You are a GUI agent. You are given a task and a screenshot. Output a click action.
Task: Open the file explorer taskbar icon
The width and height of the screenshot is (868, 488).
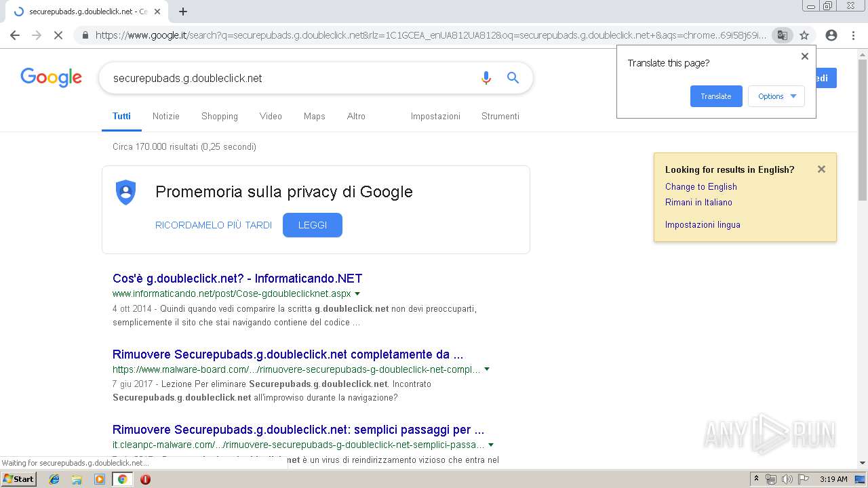coord(77,479)
